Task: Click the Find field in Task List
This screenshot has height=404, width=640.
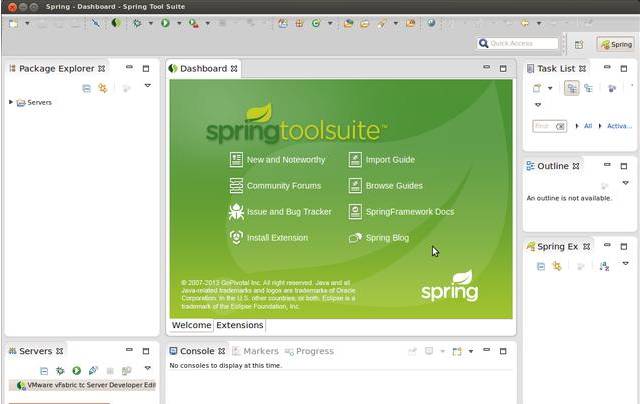Action: [x=549, y=126]
